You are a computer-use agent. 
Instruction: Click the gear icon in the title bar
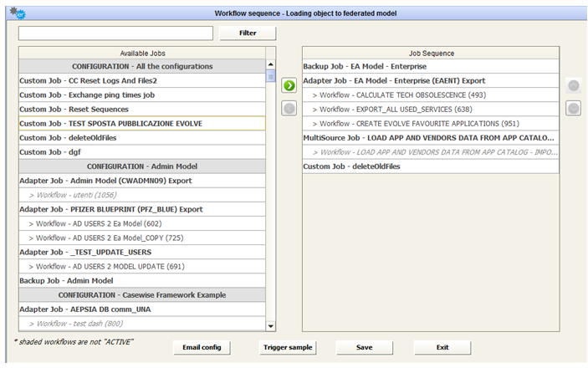pyautogui.click(x=18, y=13)
